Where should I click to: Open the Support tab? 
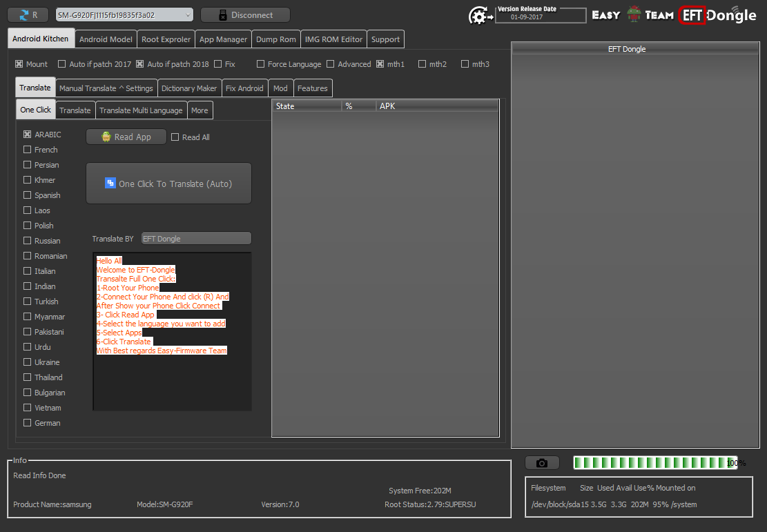[385, 39]
